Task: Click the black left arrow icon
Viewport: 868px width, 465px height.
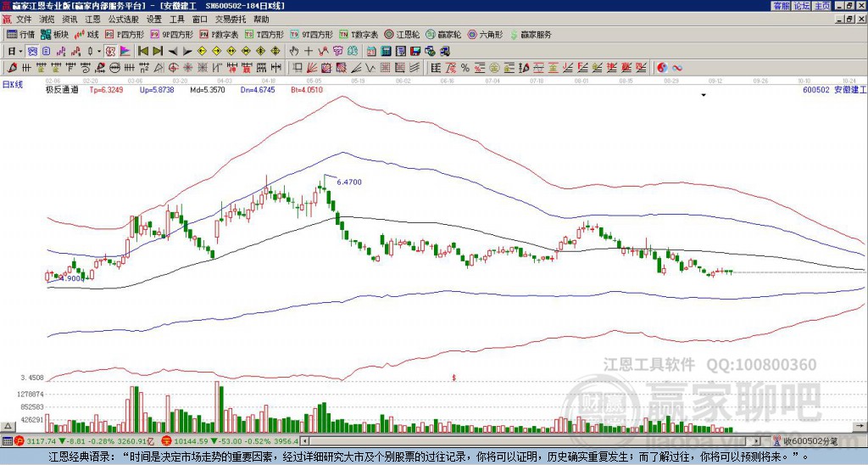Action: pos(173,52)
